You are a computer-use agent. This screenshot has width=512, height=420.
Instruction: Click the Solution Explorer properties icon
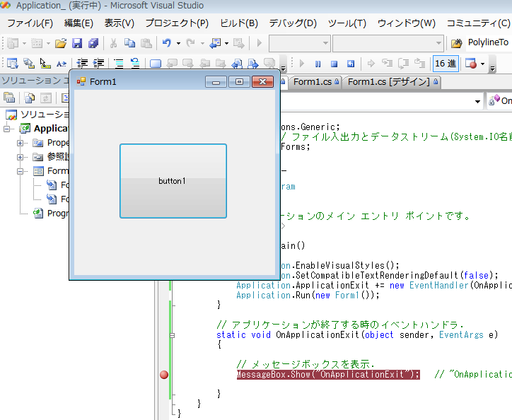[x=9, y=98]
